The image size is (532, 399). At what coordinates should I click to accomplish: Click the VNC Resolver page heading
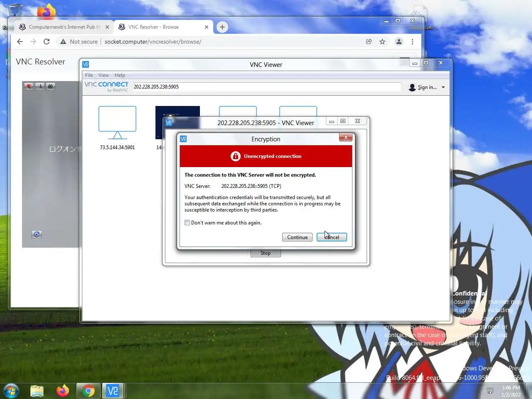[x=40, y=62]
